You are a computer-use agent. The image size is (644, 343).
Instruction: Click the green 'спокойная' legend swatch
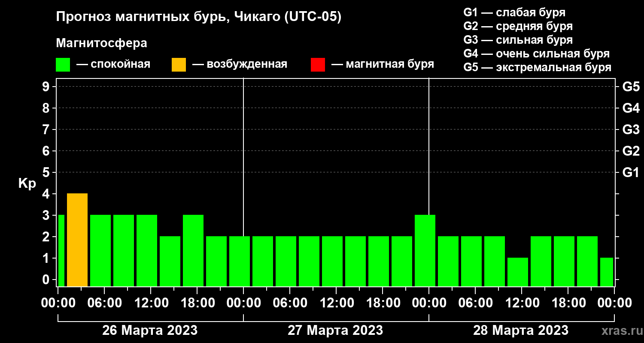pyautogui.click(x=63, y=65)
